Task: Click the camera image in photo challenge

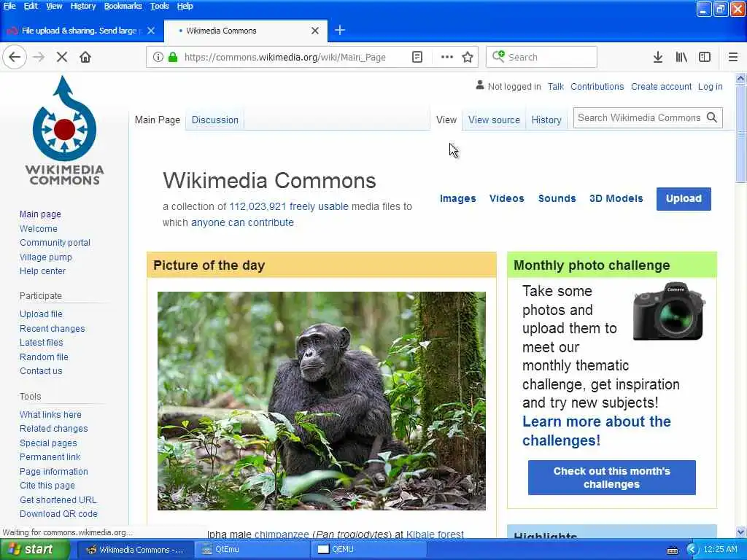Action: tap(670, 311)
